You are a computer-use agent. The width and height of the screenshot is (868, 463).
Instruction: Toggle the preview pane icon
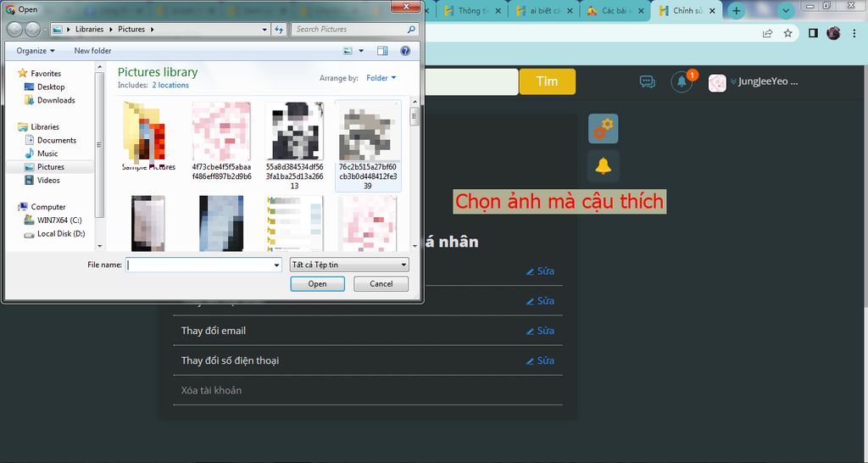(x=382, y=51)
